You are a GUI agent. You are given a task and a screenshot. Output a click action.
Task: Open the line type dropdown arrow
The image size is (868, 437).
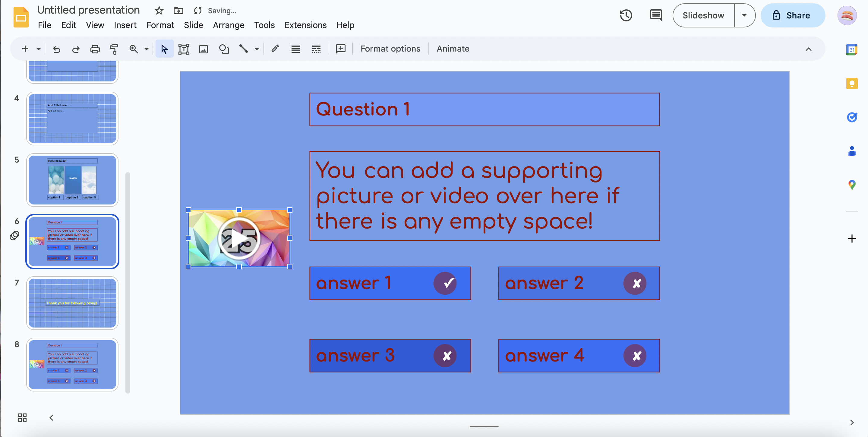pyautogui.click(x=257, y=49)
